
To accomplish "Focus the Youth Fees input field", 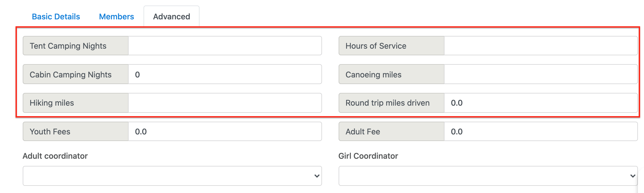I will [x=225, y=132].
